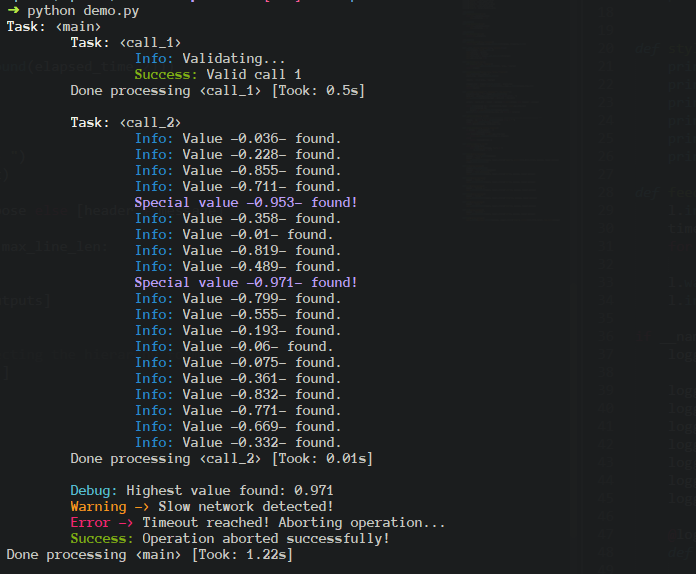The image size is (696, 574).
Task: Click the green prompt arrow before python
Action: (13, 10)
